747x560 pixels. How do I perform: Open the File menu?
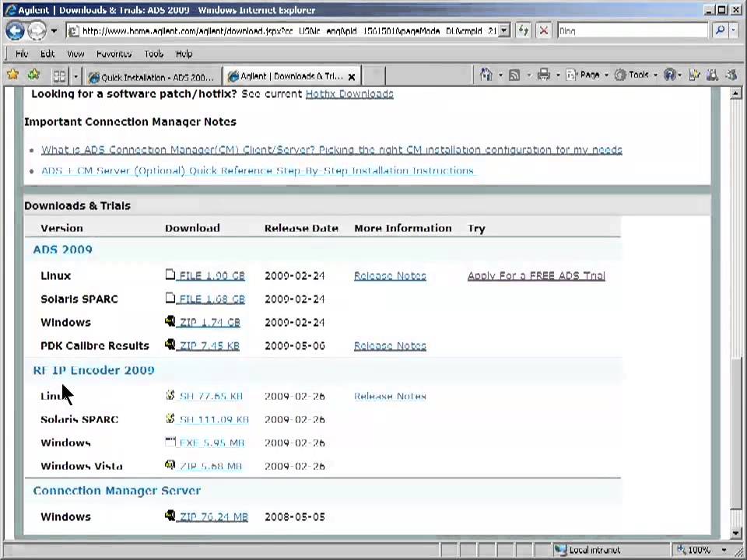[x=22, y=54]
